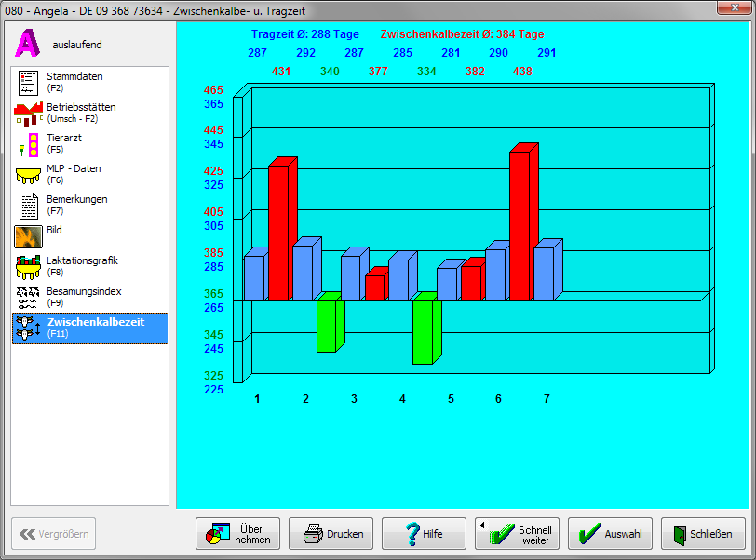Screen dimensions: 756x560
Task: Select the highlighted Zwischenkalbezeit (F11) entry
Action: 89,328
